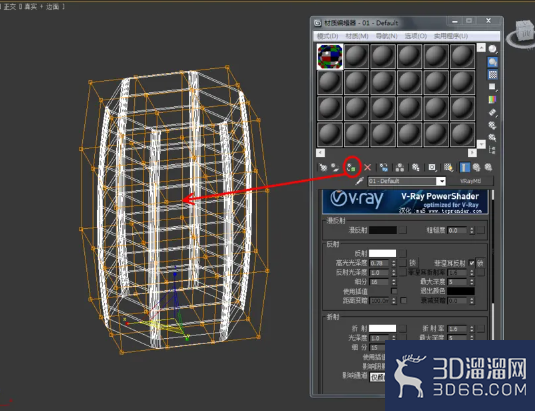Image resolution: width=535 pixels, height=411 pixels.
Task: Click reflection subdivs spinner arrows
Action: point(394,282)
